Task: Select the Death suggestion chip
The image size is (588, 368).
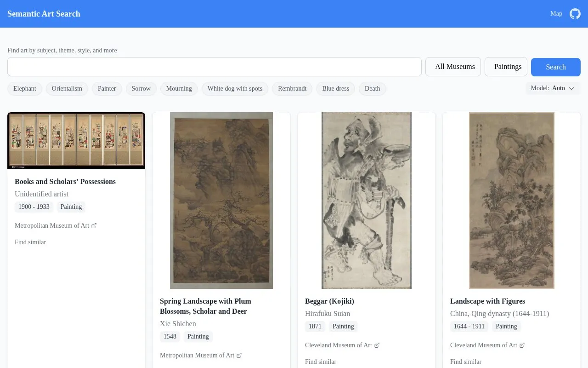Action: [x=373, y=89]
